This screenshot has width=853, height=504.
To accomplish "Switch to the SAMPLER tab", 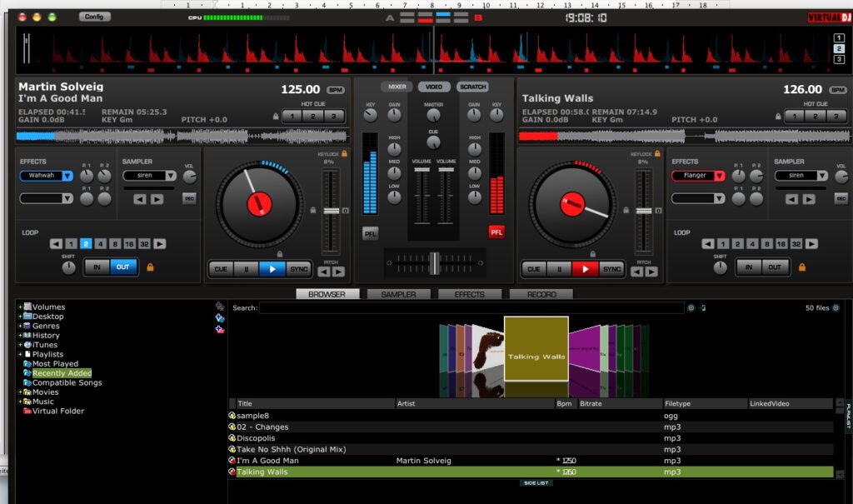I will 398,294.
